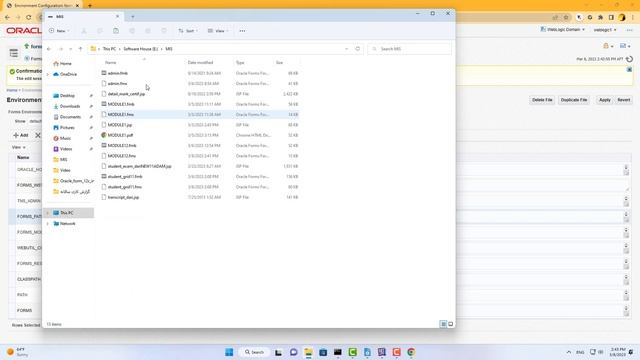
Task: Expand the address bar history dropdown
Action: [347, 49]
